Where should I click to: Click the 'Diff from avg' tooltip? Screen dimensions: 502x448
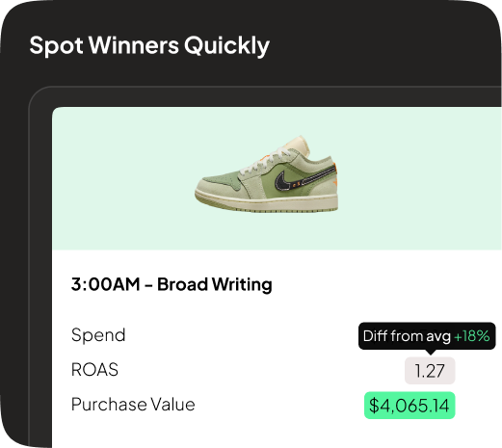(427, 336)
